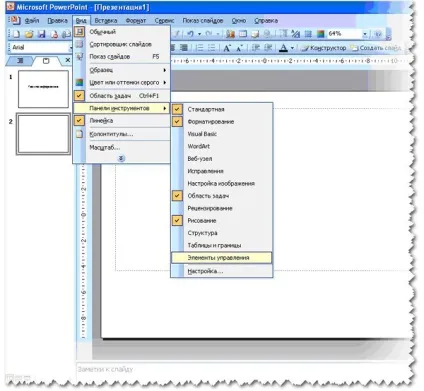Click the Insert Table toolbar icon
This screenshot has width=424, height=391.
pyautogui.click(x=243, y=34)
